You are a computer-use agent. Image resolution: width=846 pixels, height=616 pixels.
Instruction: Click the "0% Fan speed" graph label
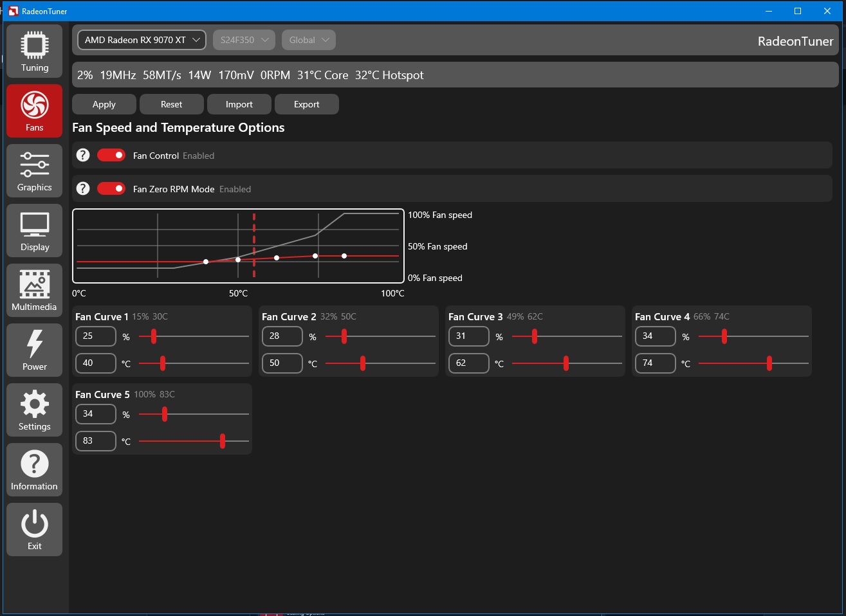click(x=435, y=278)
